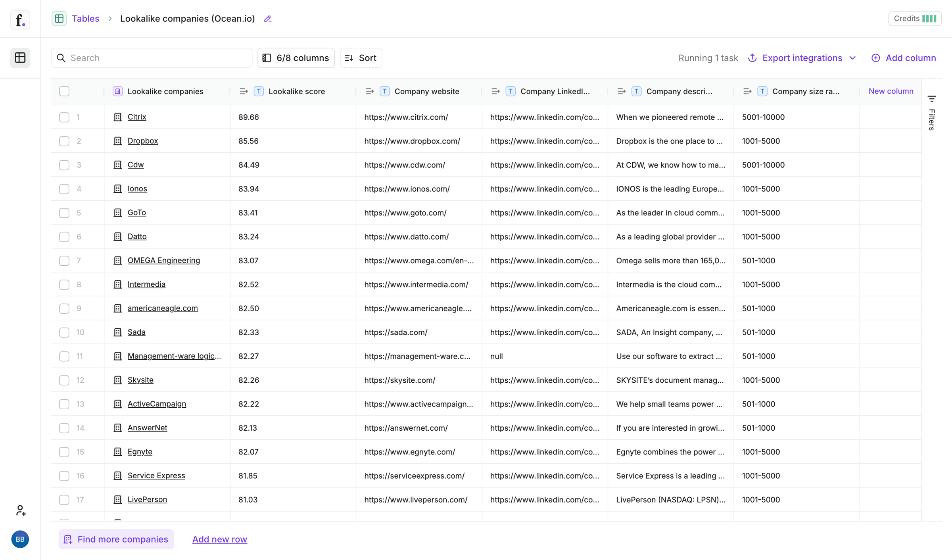The width and height of the screenshot is (952, 560).
Task: Open the BB user avatar
Action: pyautogui.click(x=20, y=539)
